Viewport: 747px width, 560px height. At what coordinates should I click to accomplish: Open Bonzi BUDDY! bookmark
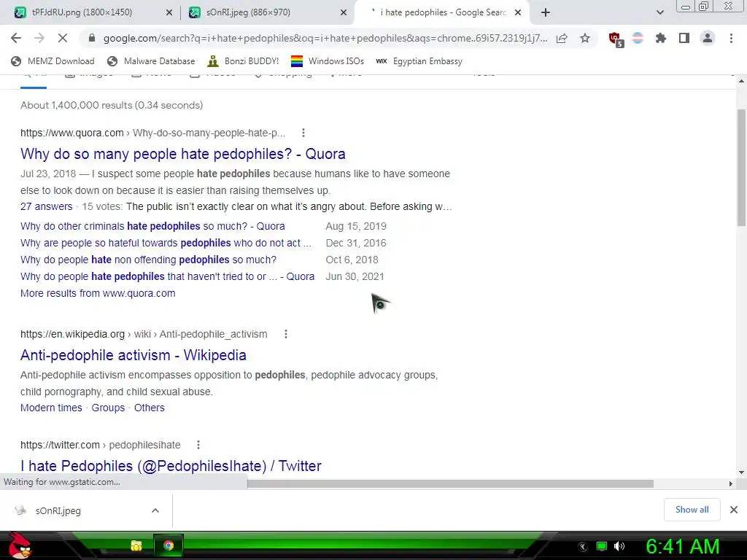click(243, 61)
